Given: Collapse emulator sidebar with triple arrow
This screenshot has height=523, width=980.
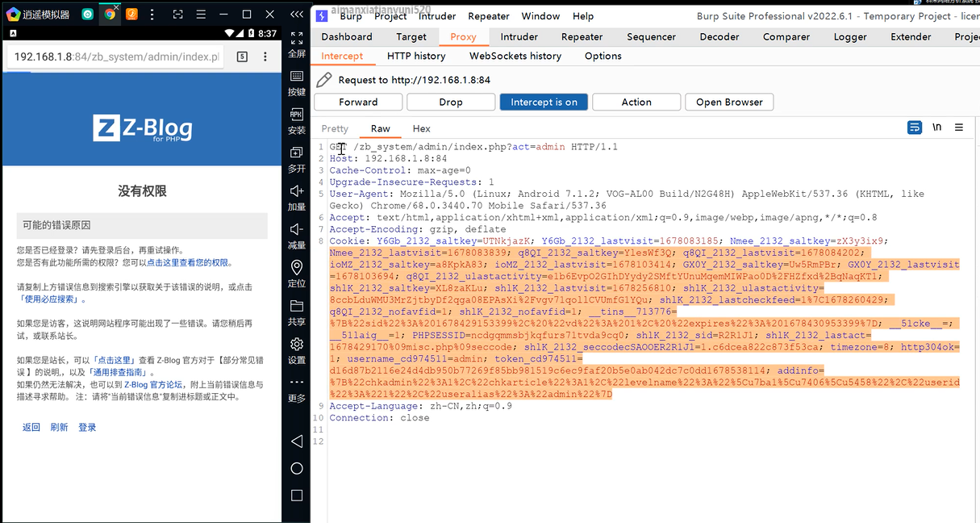Looking at the screenshot, I should pos(297,14).
